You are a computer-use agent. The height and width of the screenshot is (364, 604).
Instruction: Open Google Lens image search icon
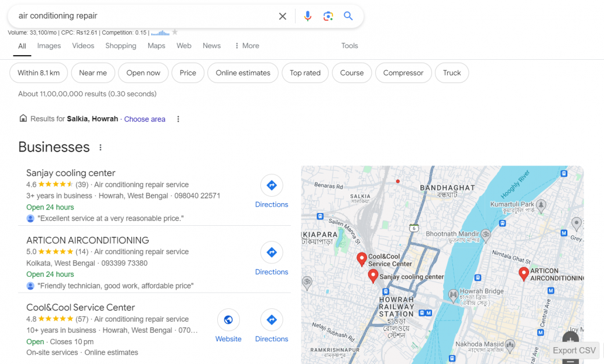[x=328, y=16]
